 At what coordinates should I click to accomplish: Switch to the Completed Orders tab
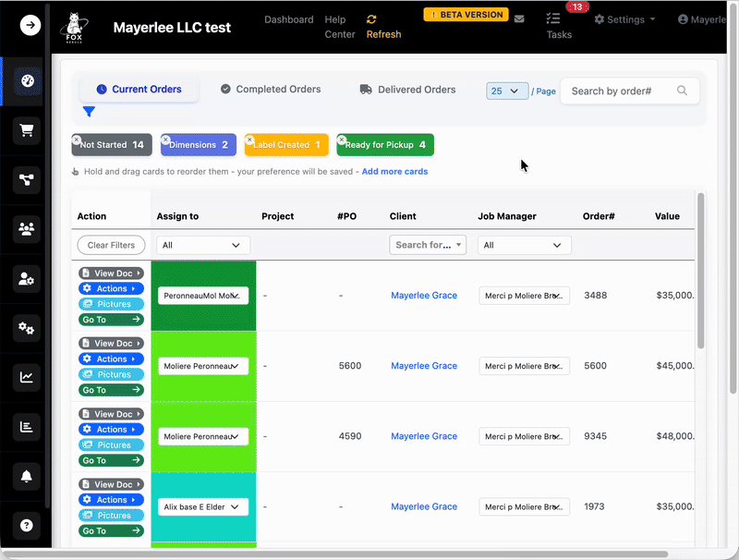(x=271, y=90)
